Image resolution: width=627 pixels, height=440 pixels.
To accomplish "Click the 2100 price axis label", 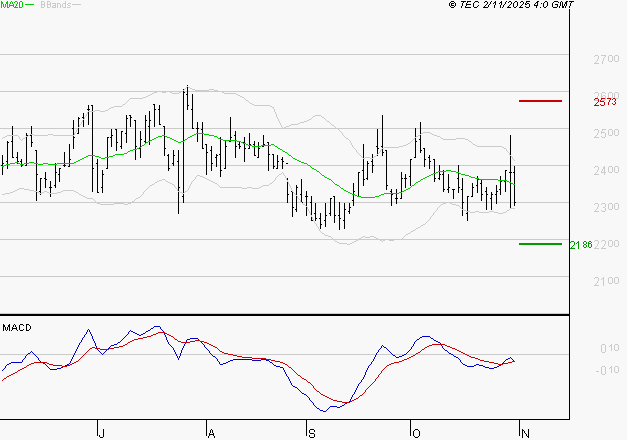I will (607, 282).
